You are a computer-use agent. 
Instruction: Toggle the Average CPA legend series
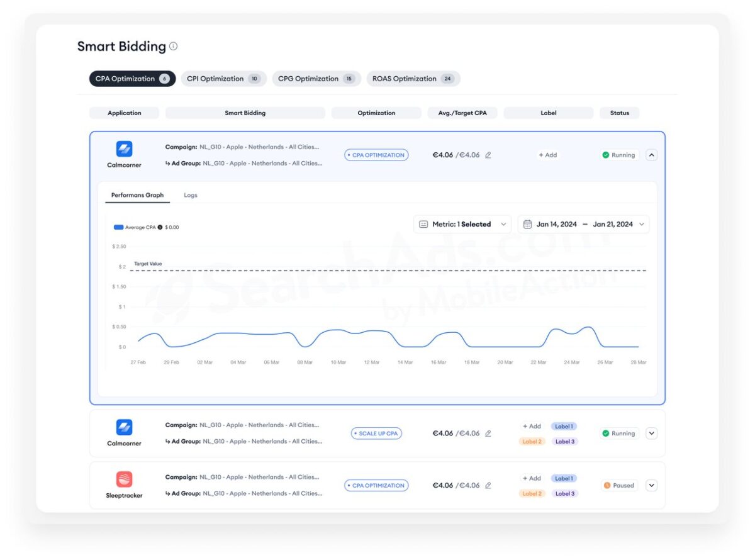click(119, 227)
